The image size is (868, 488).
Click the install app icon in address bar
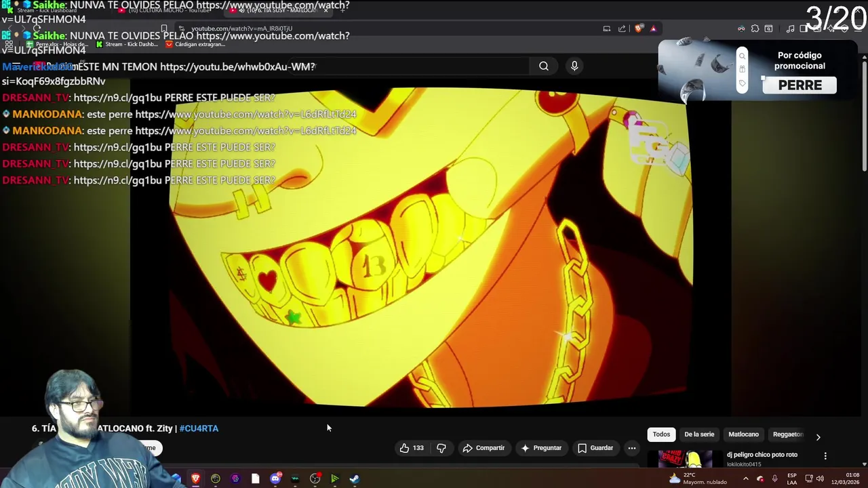click(607, 28)
